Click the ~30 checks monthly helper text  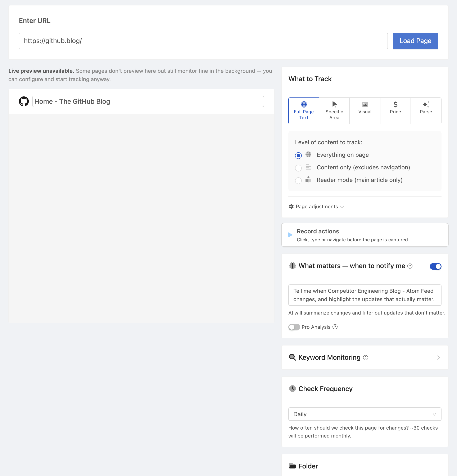[363, 432]
